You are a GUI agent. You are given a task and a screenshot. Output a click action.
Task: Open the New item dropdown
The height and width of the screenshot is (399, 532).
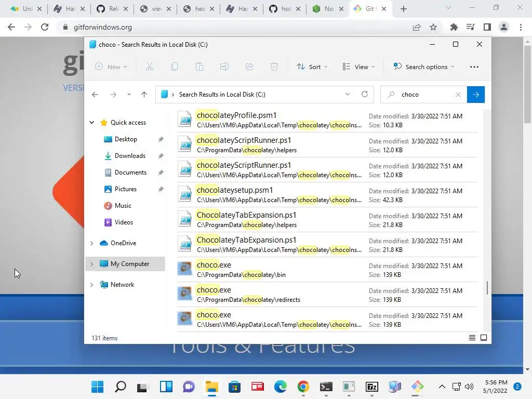point(111,67)
